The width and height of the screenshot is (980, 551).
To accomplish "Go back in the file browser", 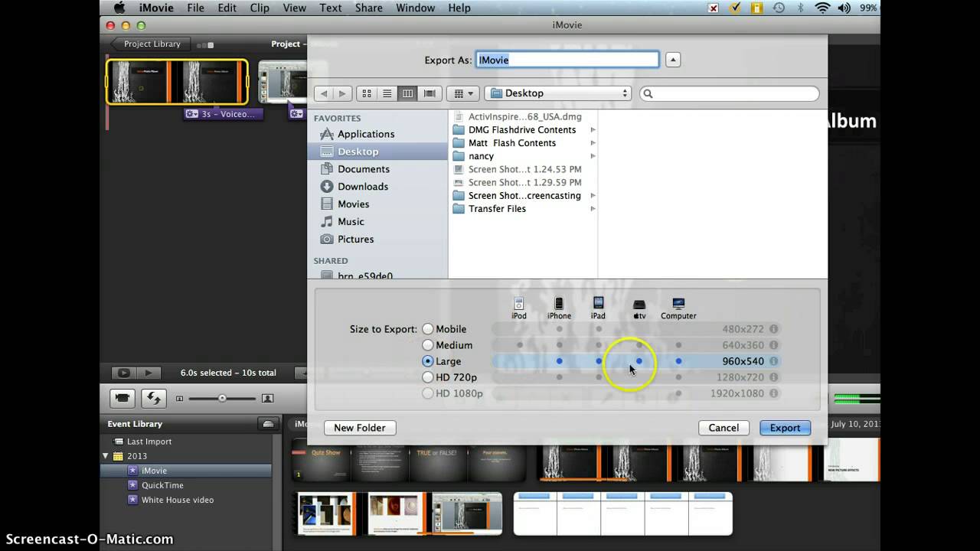I will point(324,93).
